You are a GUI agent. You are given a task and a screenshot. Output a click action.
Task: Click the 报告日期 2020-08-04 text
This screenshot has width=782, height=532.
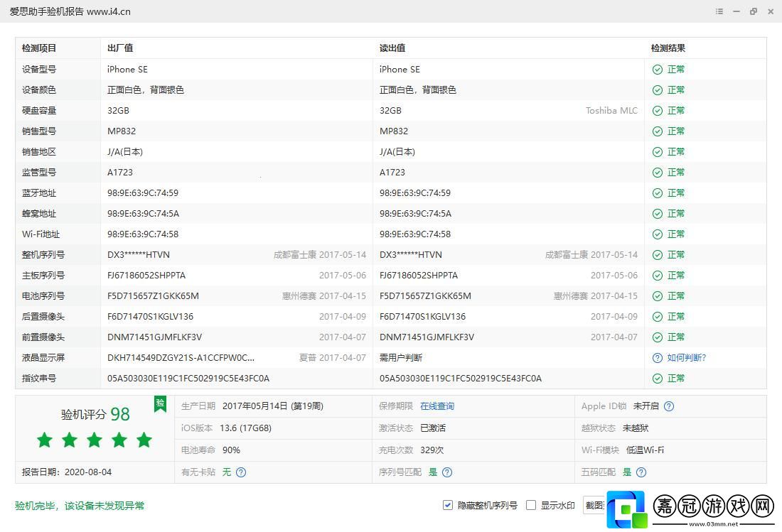(x=67, y=472)
